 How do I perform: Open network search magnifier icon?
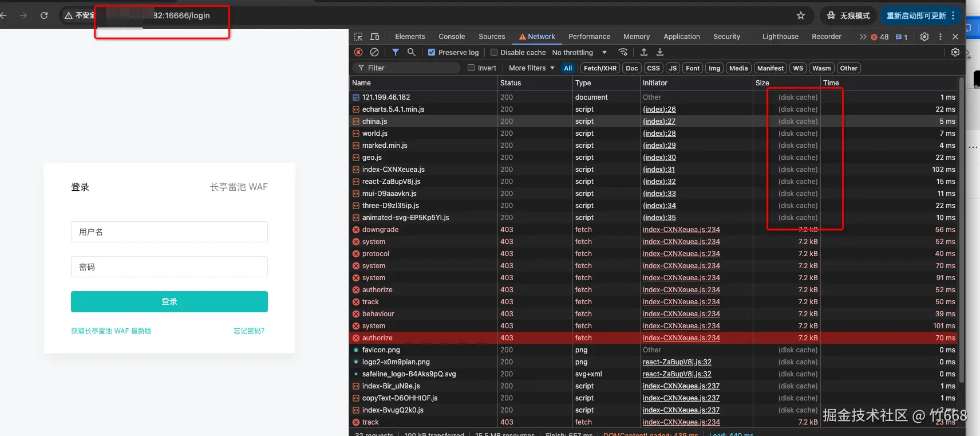coord(411,52)
